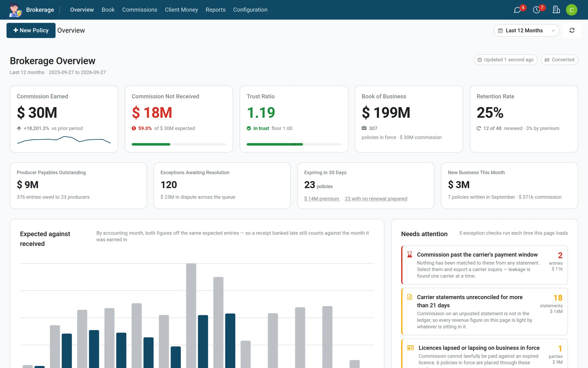
Task: Click the Commission Earned sparkline chart
Action: (x=64, y=140)
